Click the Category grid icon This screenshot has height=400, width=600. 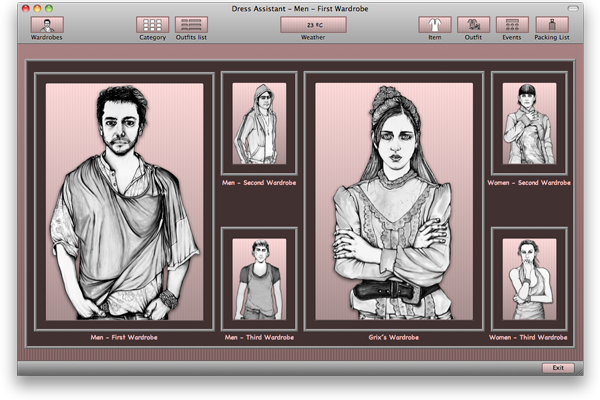(153, 25)
